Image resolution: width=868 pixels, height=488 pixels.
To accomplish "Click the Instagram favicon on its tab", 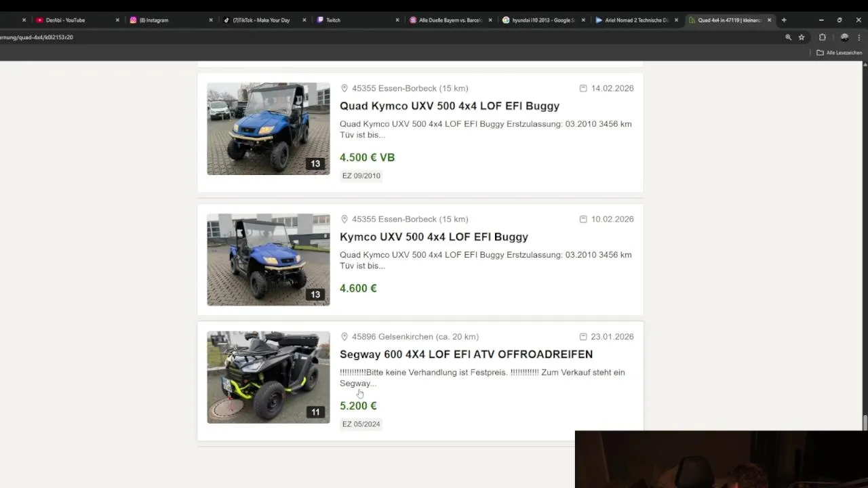I will click(x=134, y=20).
